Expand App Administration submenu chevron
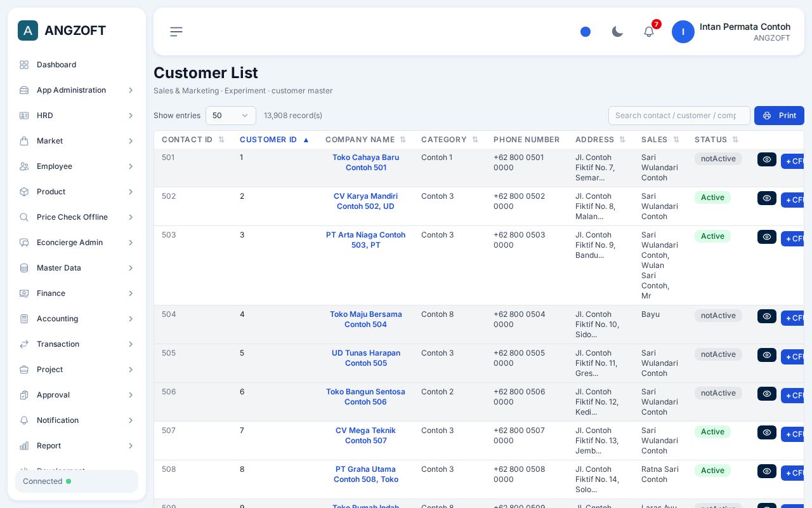Screen dimensions: 812x508 click(131, 90)
